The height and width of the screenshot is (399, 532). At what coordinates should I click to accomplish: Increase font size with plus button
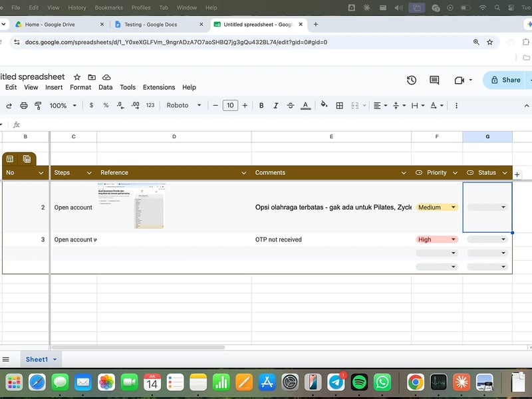tap(245, 106)
